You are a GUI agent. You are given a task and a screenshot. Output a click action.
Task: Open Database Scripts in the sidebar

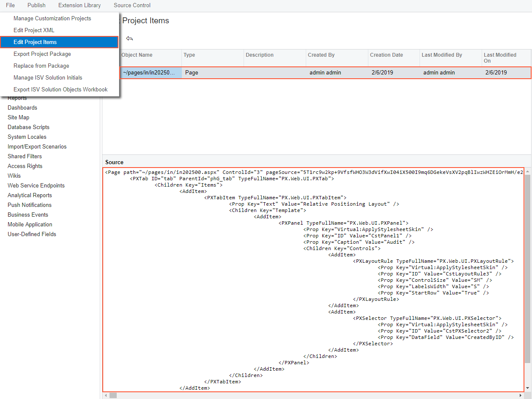pyautogui.click(x=28, y=127)
